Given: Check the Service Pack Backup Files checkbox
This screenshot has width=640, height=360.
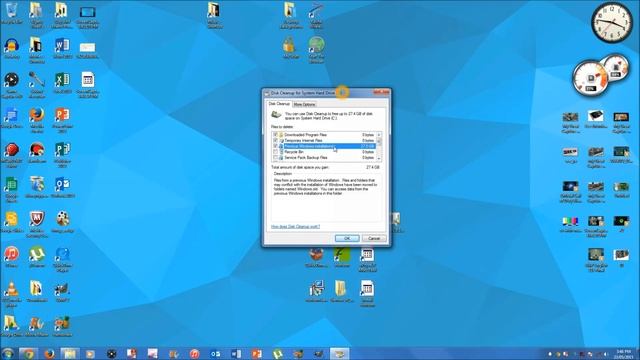Looking at the screenshot, I should coord(276,158).
